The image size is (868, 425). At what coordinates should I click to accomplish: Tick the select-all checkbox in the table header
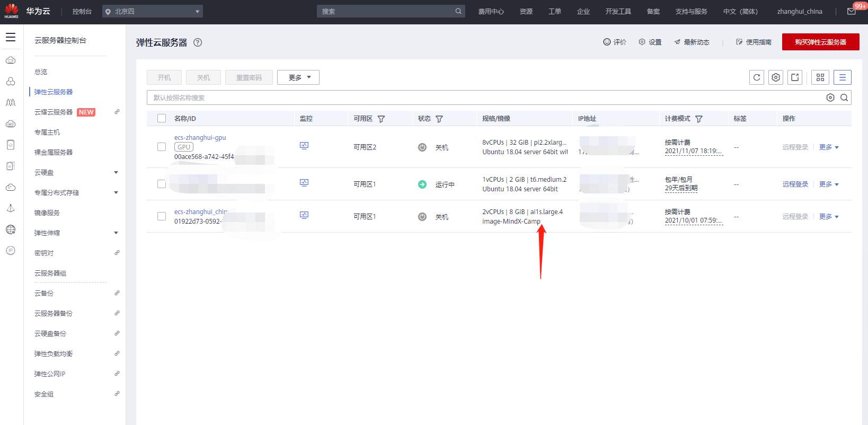pyautogui.click(x=162, y=118)
